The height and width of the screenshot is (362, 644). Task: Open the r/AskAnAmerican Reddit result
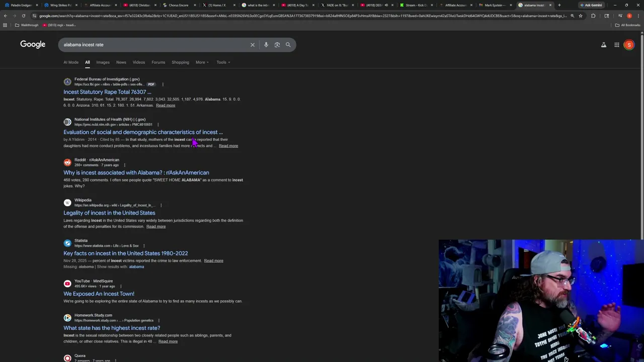pyautogui.click(x=136, y=172)
